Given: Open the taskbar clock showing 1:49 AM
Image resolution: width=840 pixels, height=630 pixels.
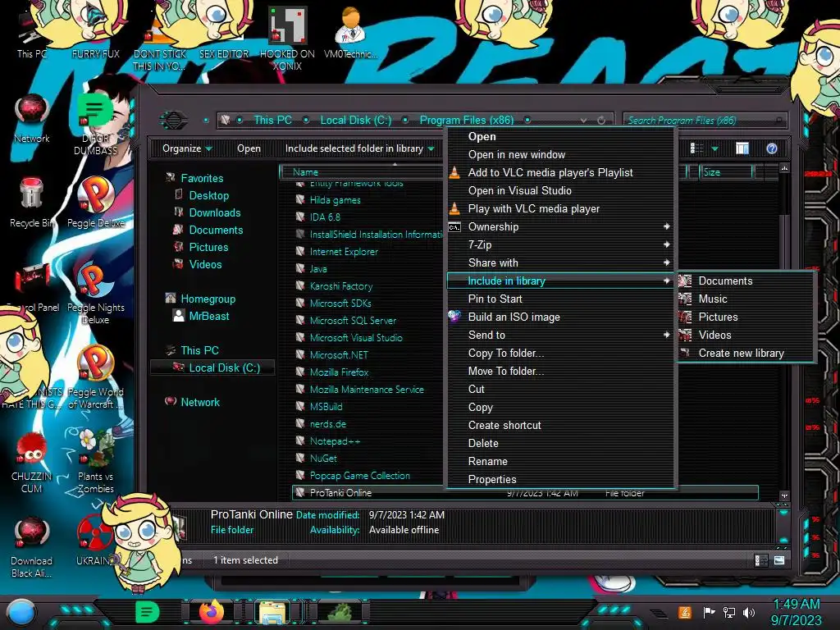Looking at the screenshot, I should 796,612.
